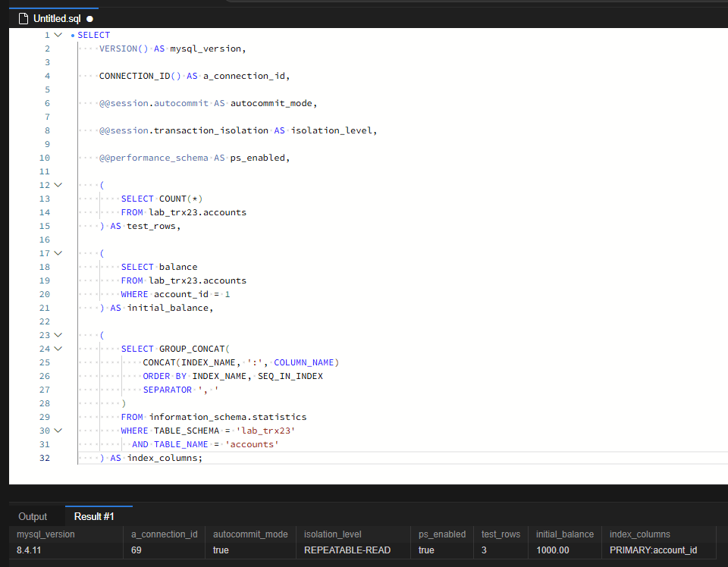
Task: Click GROUP_CONCAT on line 24
Action: [x=192, y=349]
